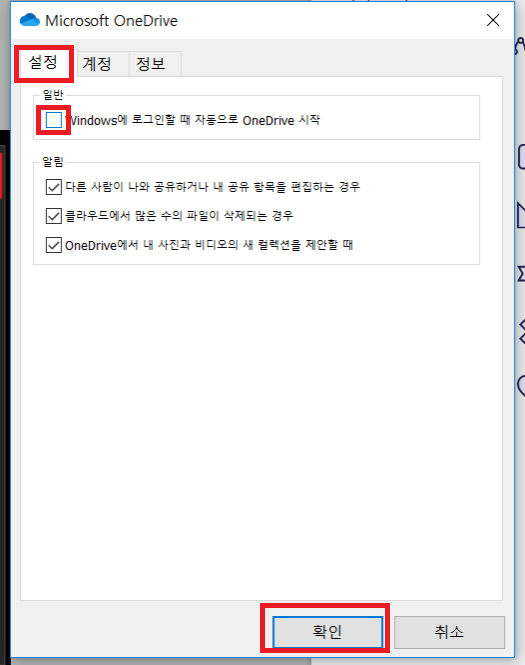
Task: Close the Microsoft OneDrive dialog
Action: pyautogui.click(x=493, y=20)
